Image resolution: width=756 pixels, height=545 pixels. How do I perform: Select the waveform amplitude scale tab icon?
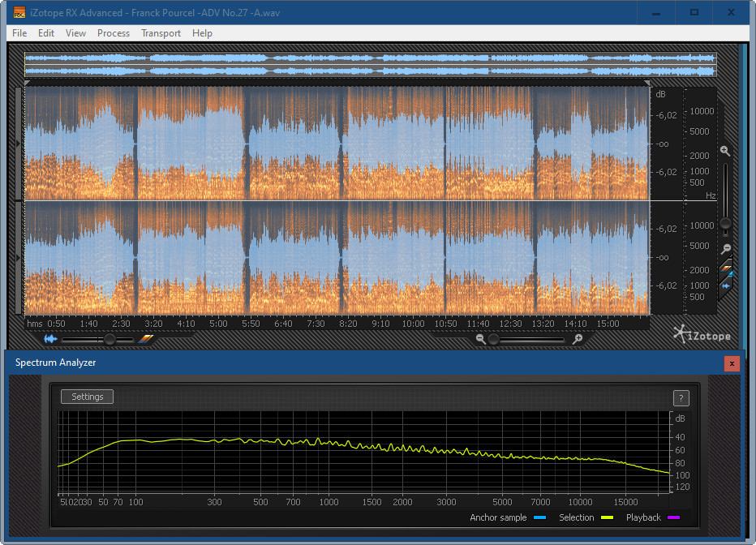pos(727,285)
